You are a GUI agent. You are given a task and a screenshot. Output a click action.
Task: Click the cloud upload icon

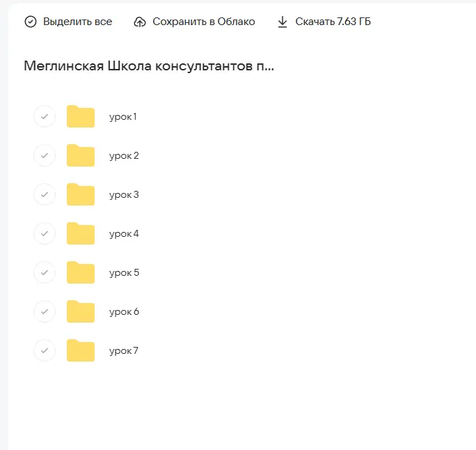pos(140,22)
